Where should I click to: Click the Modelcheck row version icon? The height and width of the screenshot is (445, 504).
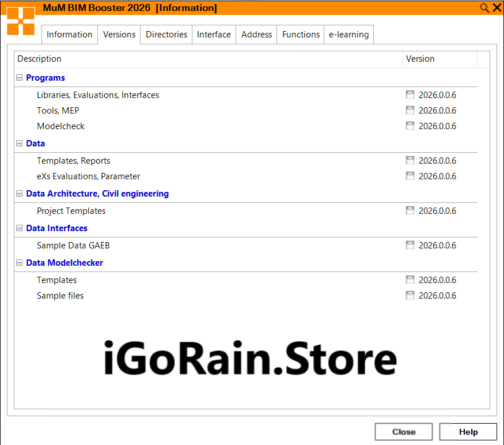pos(410,126)
